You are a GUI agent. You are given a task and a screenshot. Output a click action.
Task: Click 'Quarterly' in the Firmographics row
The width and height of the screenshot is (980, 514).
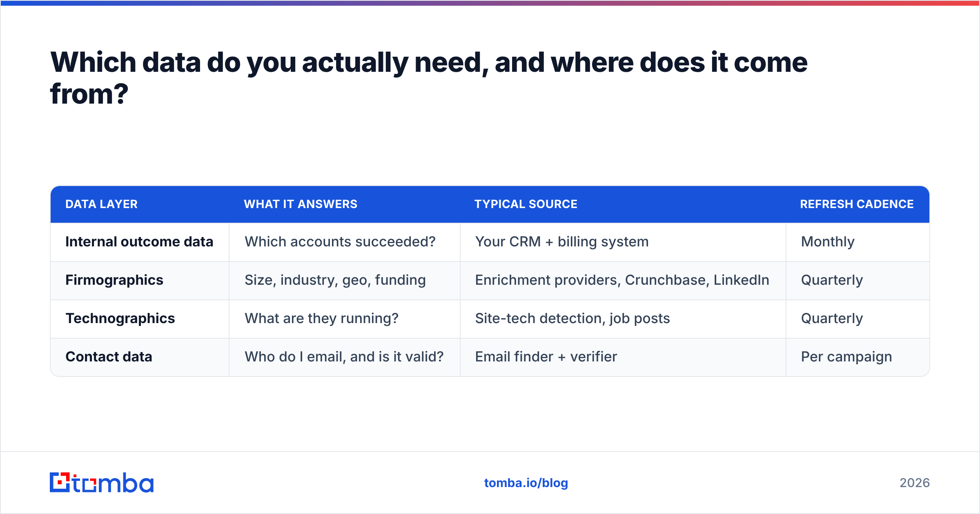click(832, 280)
